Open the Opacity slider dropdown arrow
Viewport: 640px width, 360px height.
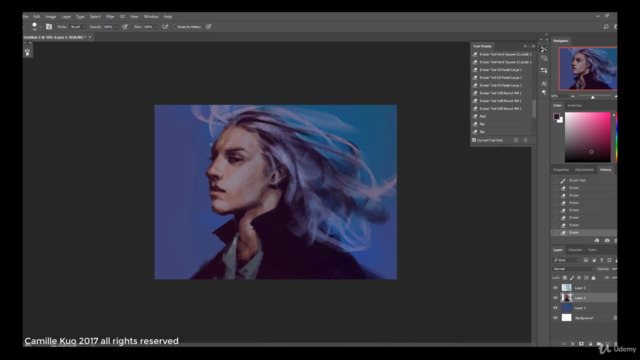click(116, 27)
